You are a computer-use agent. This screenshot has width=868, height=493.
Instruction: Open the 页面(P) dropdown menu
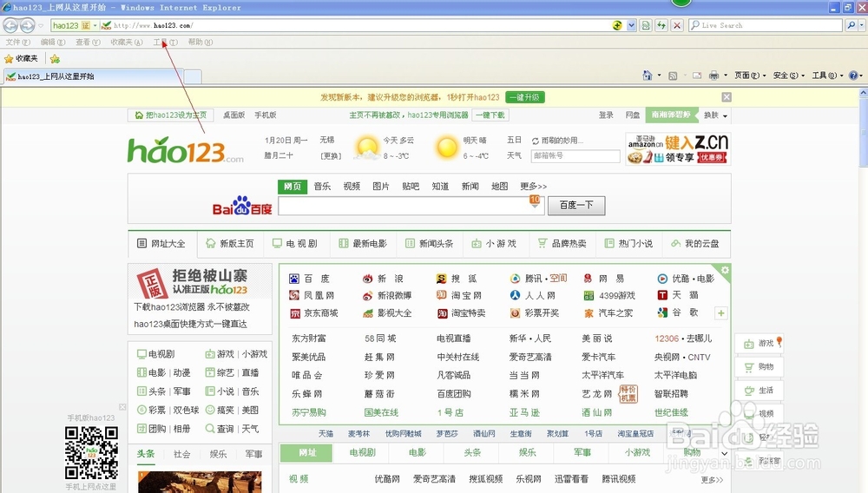(x=750, y=76)
